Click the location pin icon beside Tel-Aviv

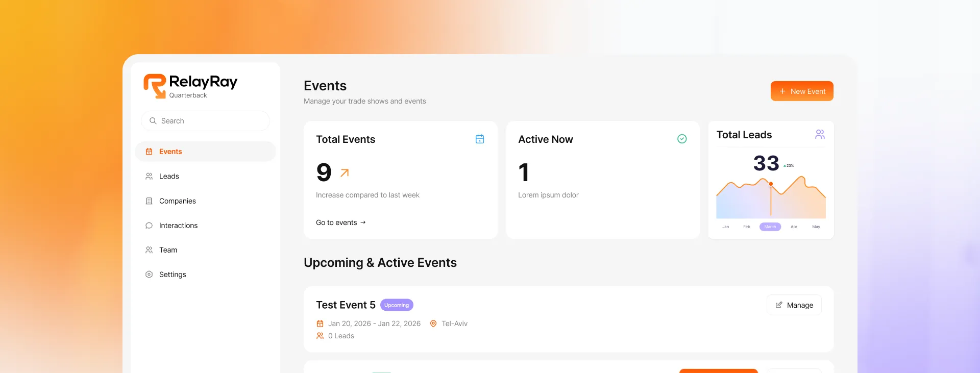click(433, 324)
